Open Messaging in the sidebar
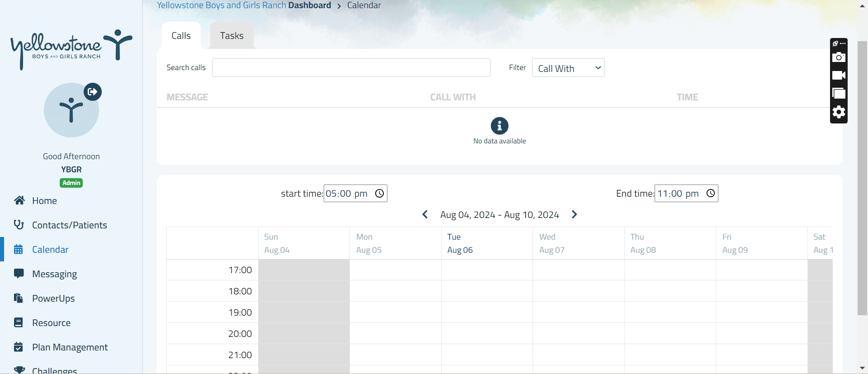The height and width of the screenshot is (374, 868). tap(54, 274)
